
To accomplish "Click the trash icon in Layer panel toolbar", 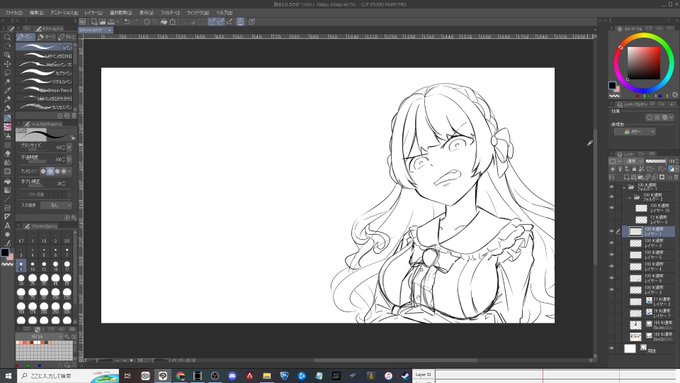I will click(x=676, y=177).
